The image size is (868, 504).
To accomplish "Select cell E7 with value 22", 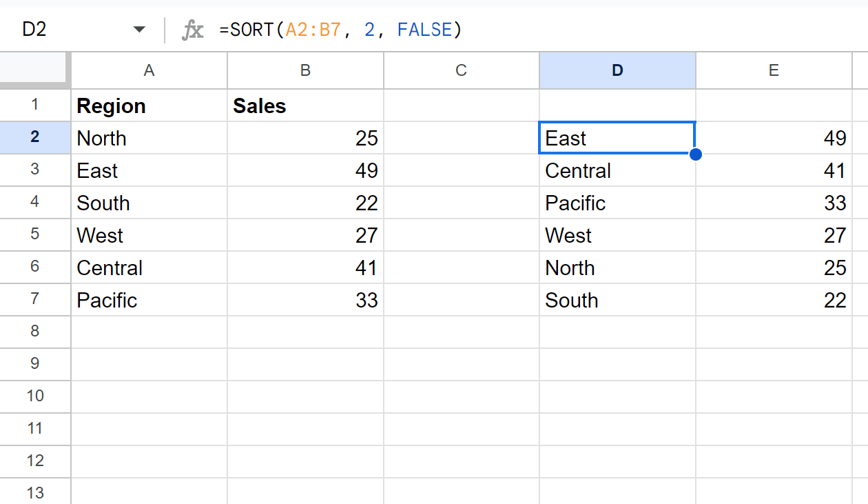I will coord(774,300).
